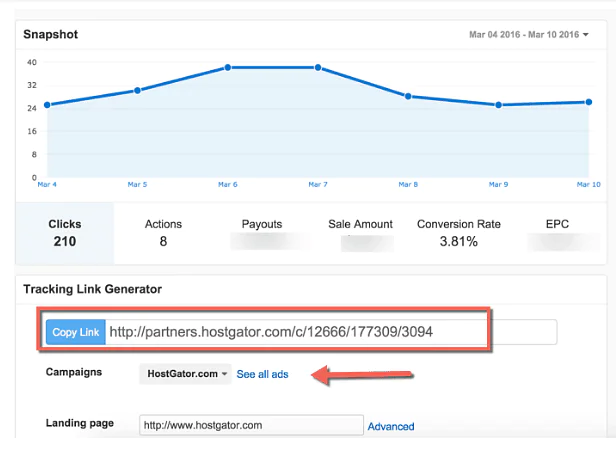Image resolution: width=616 pixels, height=450 pixels.
Task: Switch to the Actions metric tab
Action: 163,232
